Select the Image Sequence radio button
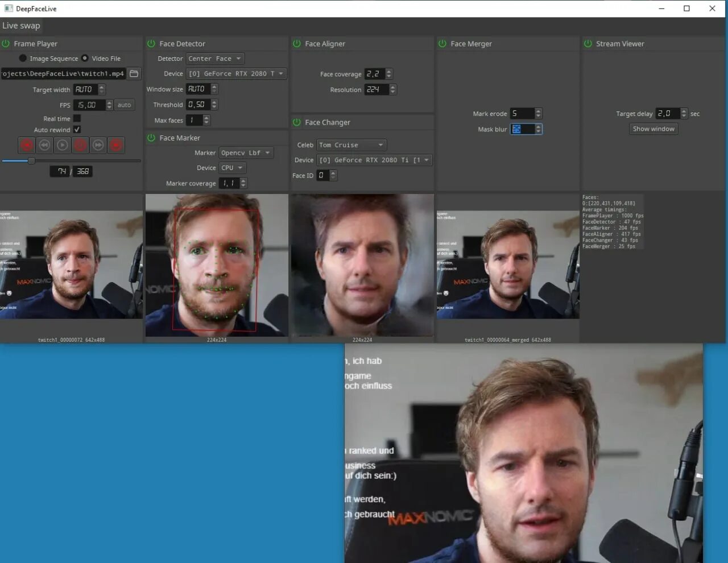Viewport: 728px width, 563px height. pos(23,58)
